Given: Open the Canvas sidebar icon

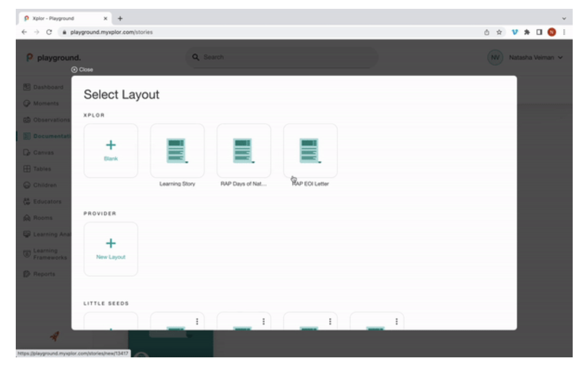Looking at the screenshot, I should [x=26, y=152].
